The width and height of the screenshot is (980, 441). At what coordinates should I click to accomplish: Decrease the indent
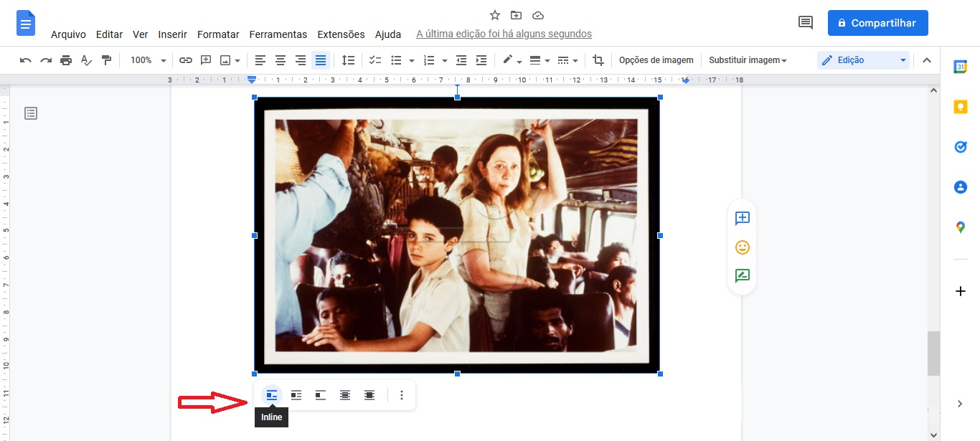point(461,60)
